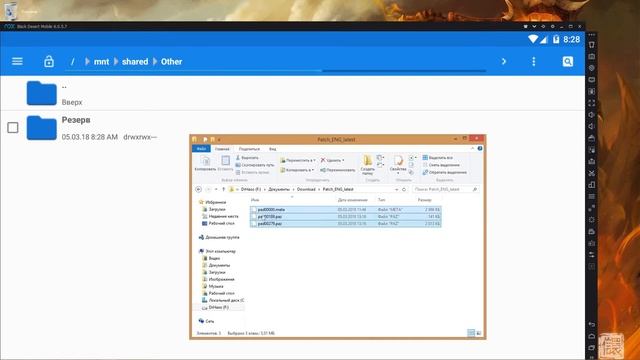The width and height of the screenshot is (640, 360).
Task: Click Nox scissors screenshot icon
Action: coord(591,173)
